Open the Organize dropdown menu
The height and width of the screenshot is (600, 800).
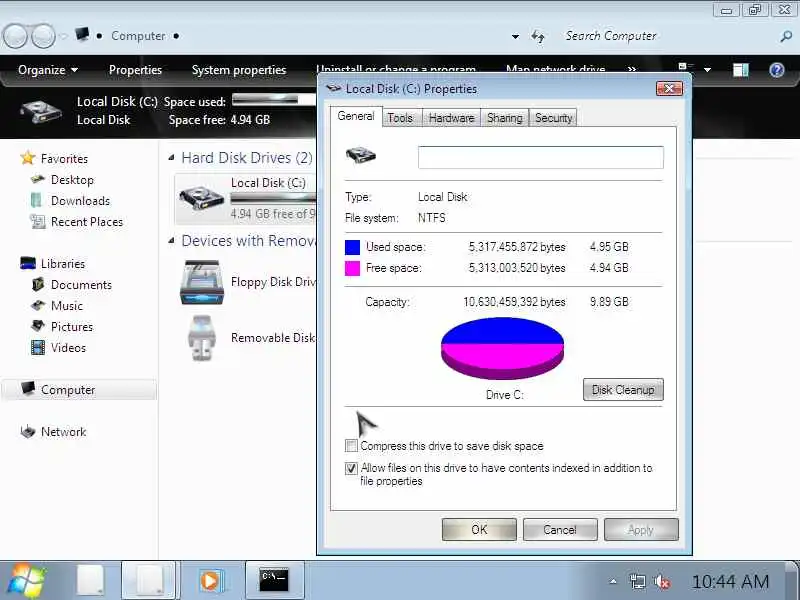point(47,69)
